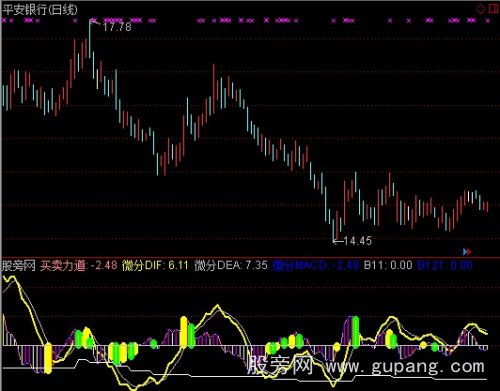Click the 微分DIF: 6.11 value
The width and height of the screenshot is (500, 391).
(x=155, y=266)
